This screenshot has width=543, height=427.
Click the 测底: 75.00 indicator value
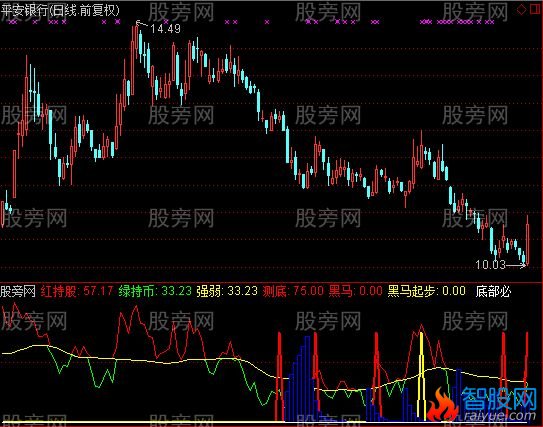(x=293, y=291)
